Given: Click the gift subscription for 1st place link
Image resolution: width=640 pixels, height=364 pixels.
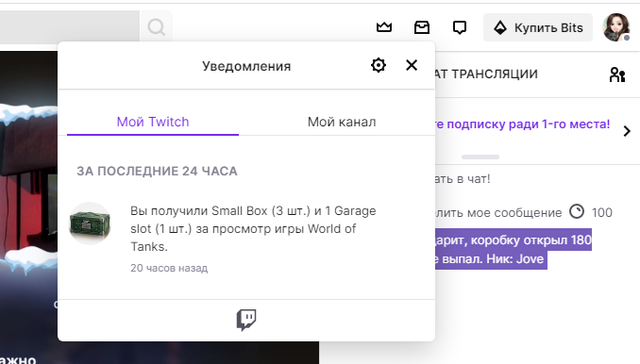Looking at the screenshot, I should [x=522, y=124].
